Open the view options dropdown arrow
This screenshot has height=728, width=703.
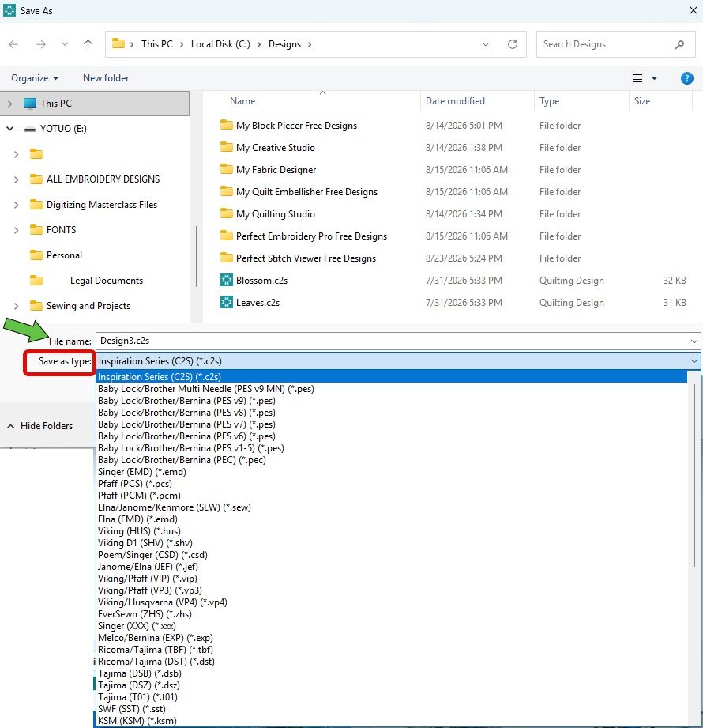[x=654, y=78]
